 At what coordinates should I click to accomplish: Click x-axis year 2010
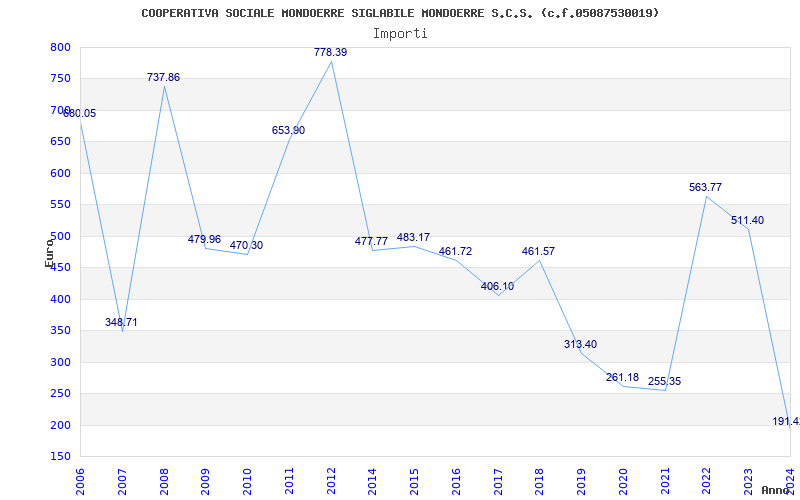coord(247,481)
